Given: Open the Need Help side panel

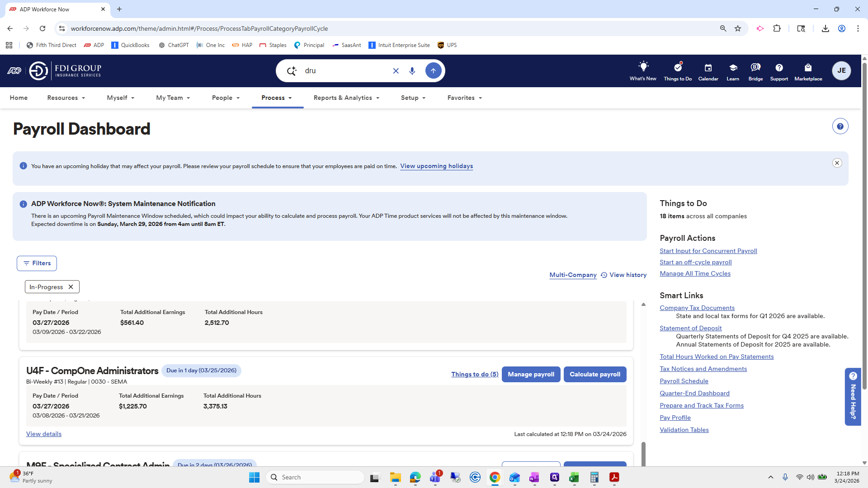Looking at the screenshot, I should click(x=853, y=397).
